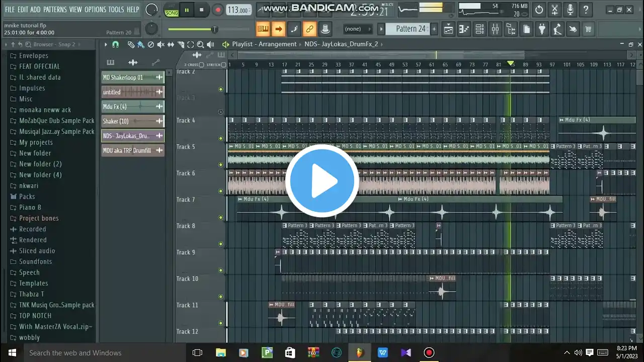Select the Paint brush tool in playlist
Image resolution: width=644 pixels, height=362 pixels.
(141, 44)
